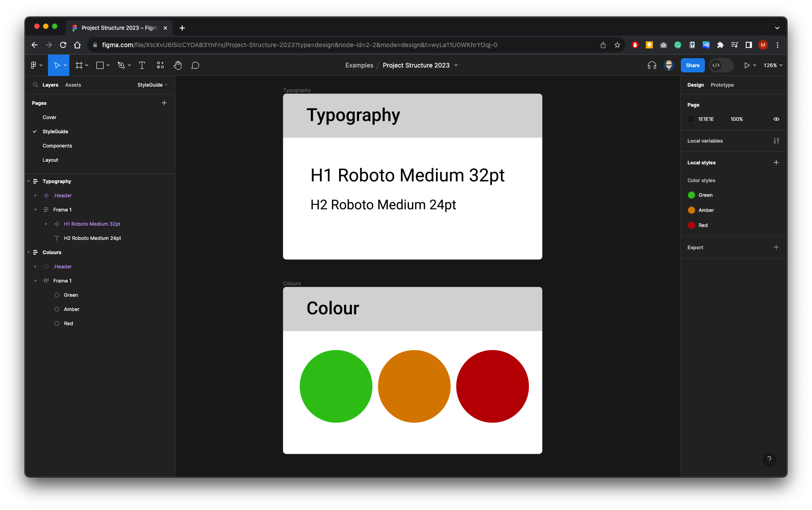
Task: Select the Move tool
Action: pos(56,65)
